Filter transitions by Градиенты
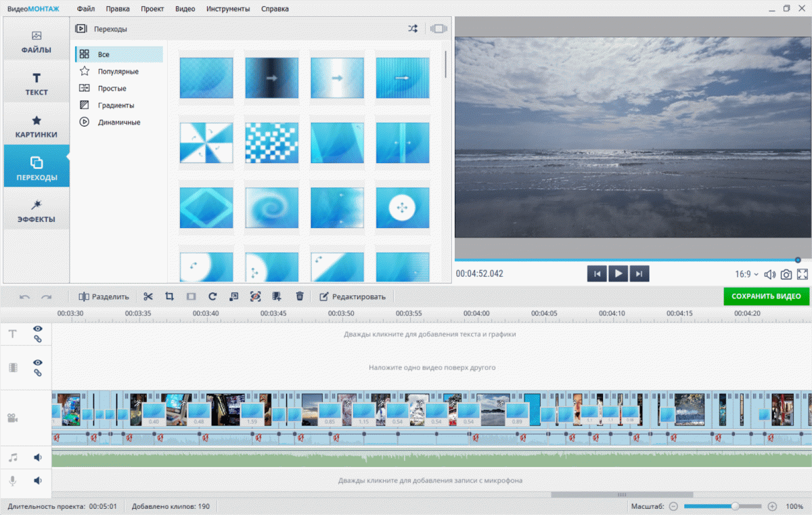812x515 pixels. (x=118, y=105)
